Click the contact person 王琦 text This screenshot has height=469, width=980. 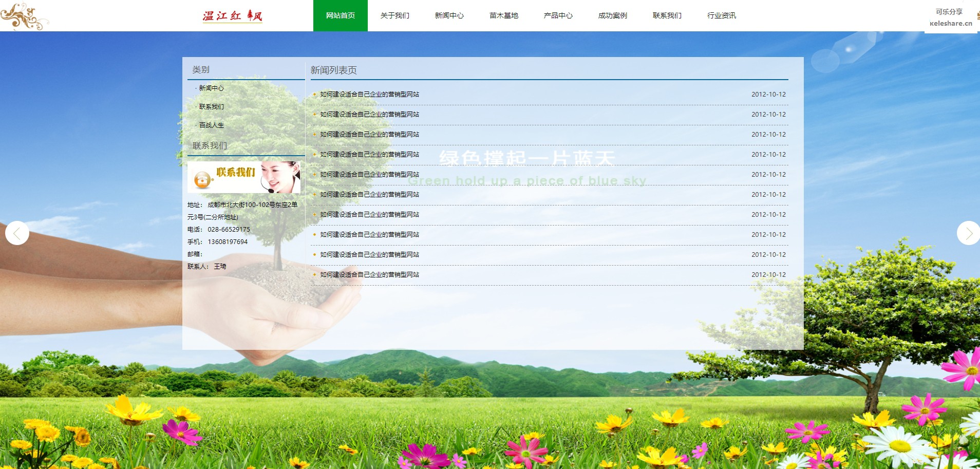(220, 267)
